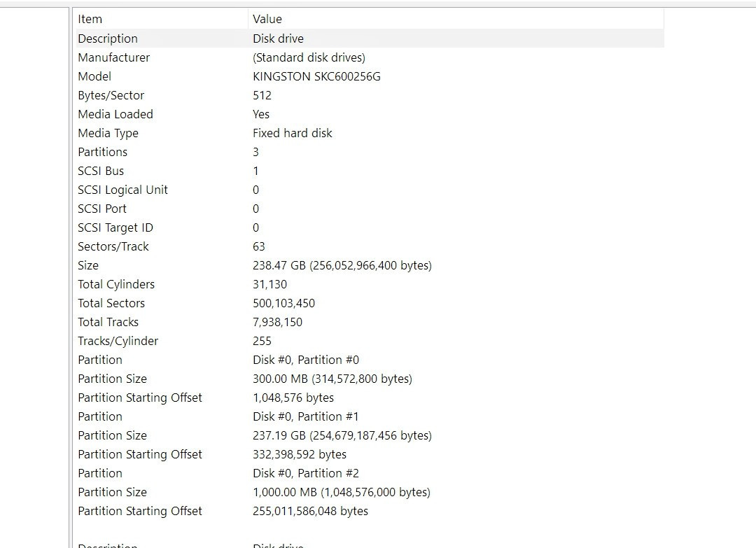Select the SCSI Port item label

point(101,209)
